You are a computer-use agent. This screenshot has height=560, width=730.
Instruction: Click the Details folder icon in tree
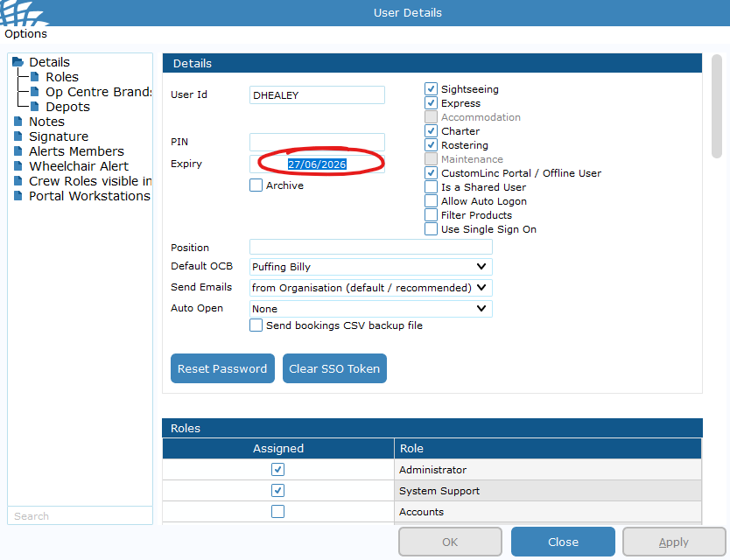tap(18, 62)
